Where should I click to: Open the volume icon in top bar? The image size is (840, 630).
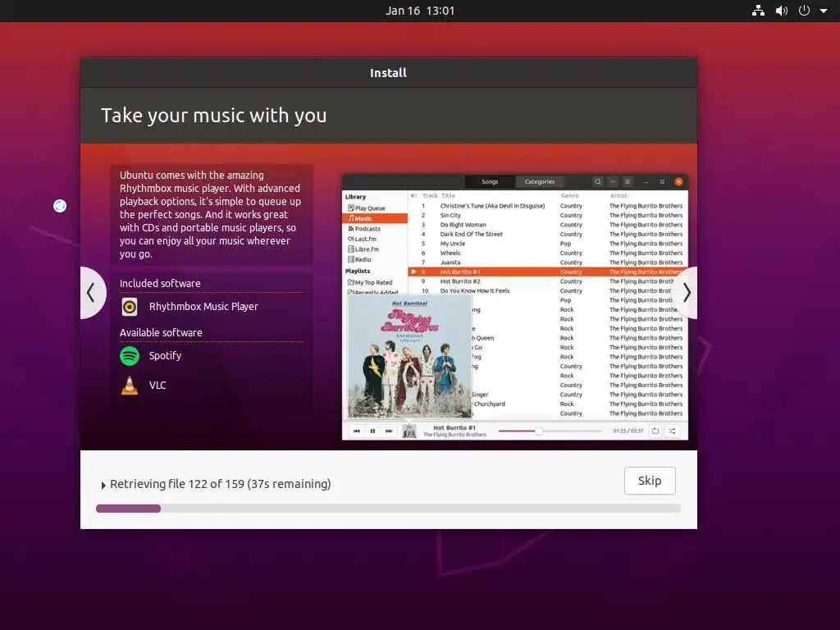(x=782, y=11)
